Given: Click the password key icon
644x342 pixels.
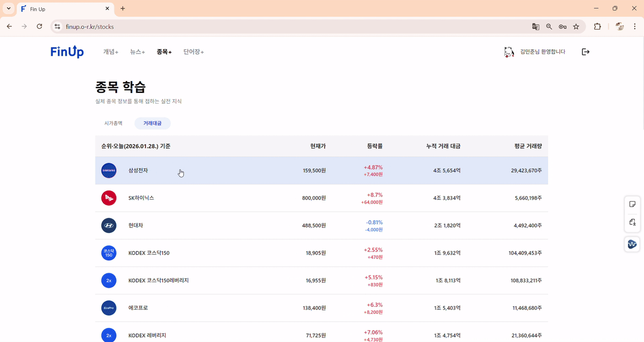Looking at the screenshot, I should tap(563, 27).
